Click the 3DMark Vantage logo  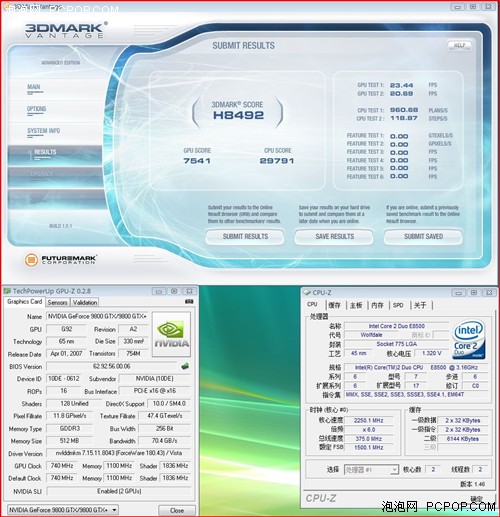click(66, 30)
